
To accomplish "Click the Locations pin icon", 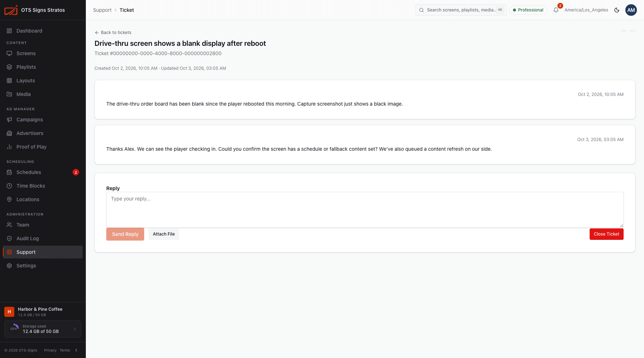I will point(9,199).
